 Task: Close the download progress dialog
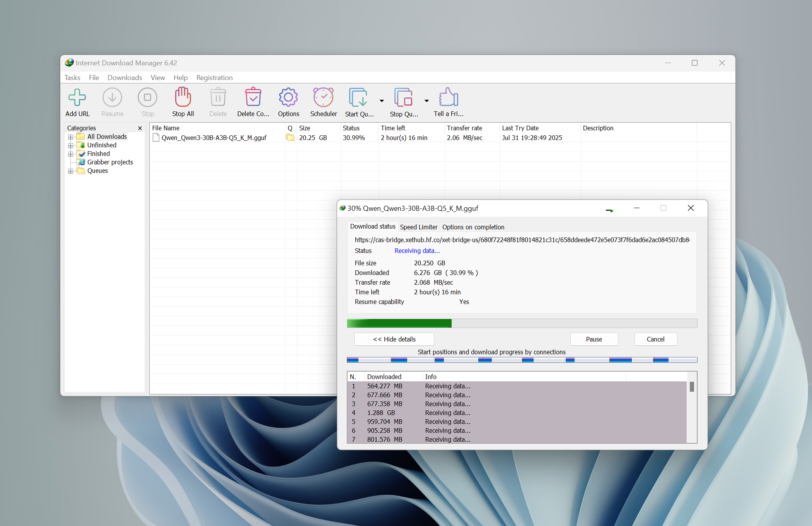tap(691, 208)
